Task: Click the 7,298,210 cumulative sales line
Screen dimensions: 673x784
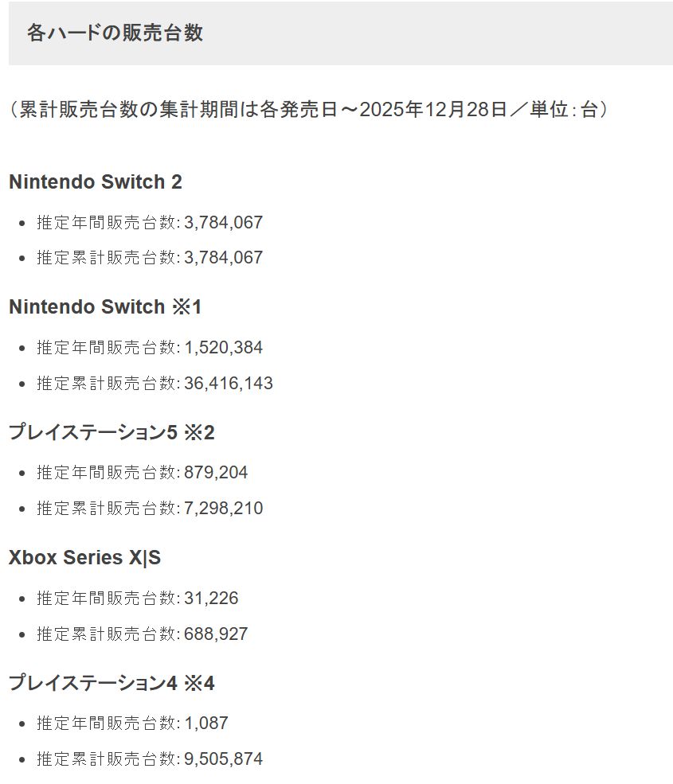Action: (x=150, y=509)
